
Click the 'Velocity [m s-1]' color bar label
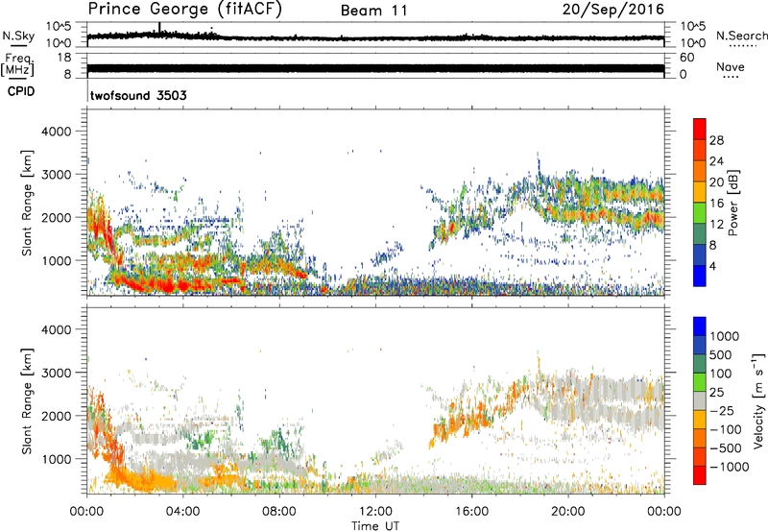pos(758,400)
